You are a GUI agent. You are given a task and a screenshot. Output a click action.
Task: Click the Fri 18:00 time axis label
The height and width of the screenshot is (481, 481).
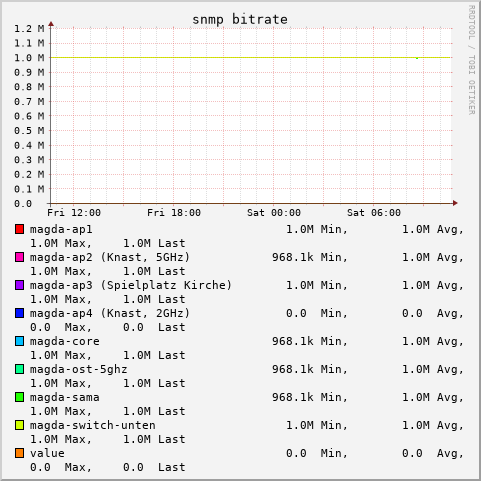174,213
